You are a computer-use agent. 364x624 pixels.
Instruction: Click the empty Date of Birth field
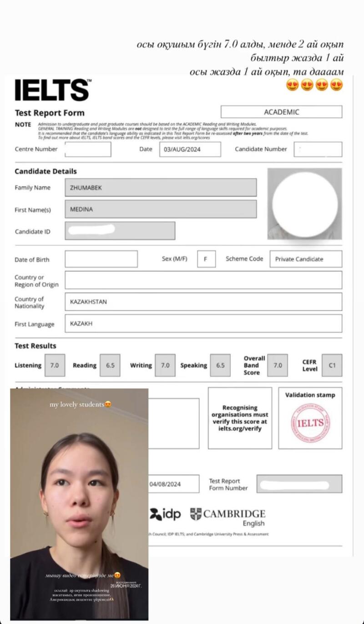click(101, 259)
